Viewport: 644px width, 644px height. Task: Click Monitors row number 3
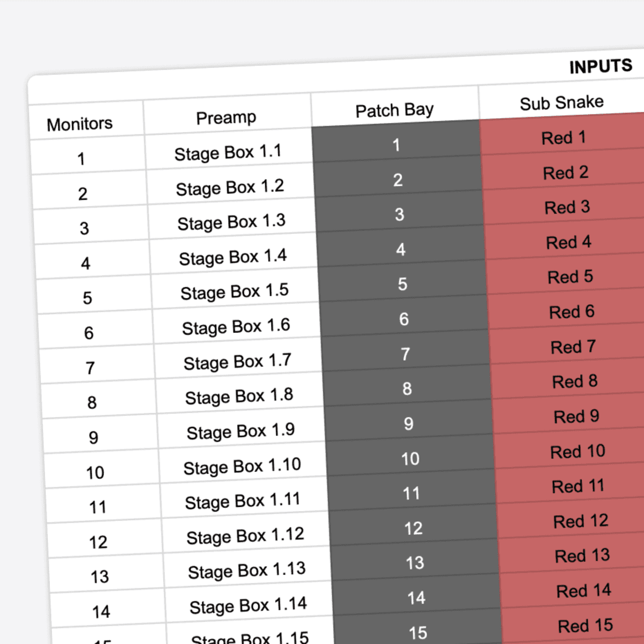tap(84, 228)
